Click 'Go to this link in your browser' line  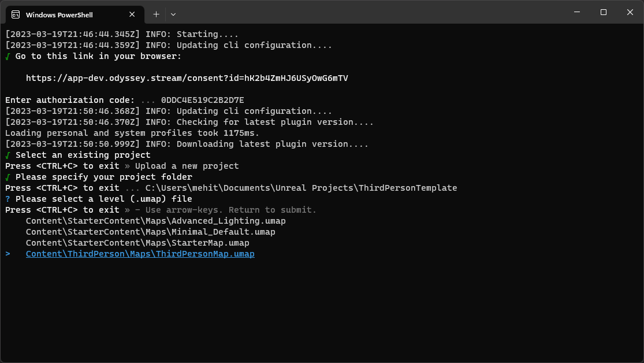[x=98, y=56]
